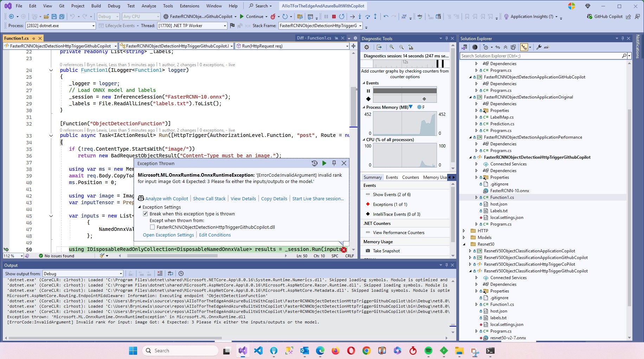Click the Search Solution Explorer field
644x359 pixels.
tap(541, 56)
